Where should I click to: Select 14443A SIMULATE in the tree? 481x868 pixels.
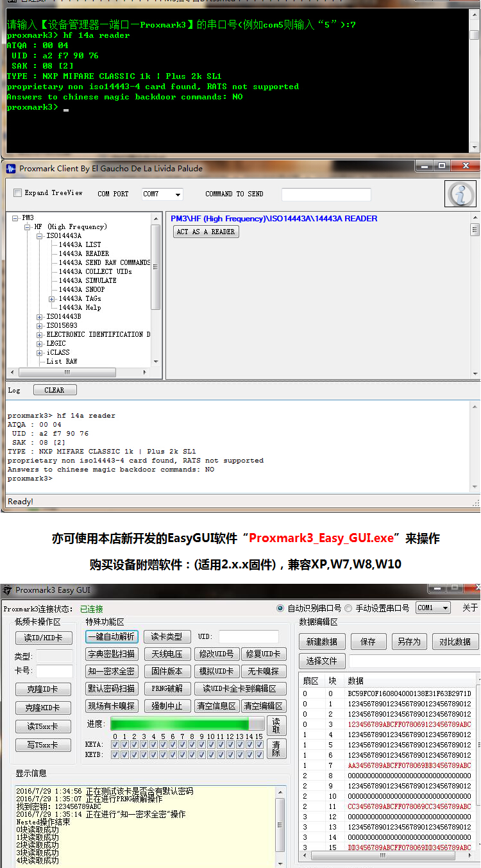point(88,281)
